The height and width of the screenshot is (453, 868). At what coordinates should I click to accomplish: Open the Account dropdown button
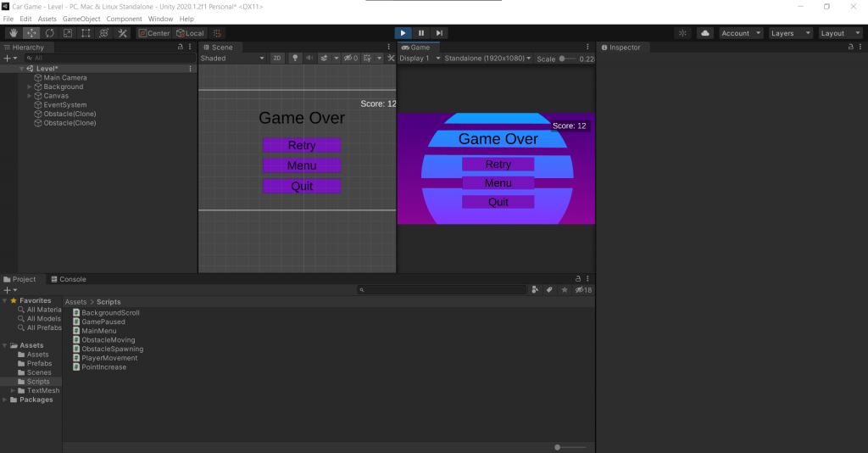[x=741, y=33]
